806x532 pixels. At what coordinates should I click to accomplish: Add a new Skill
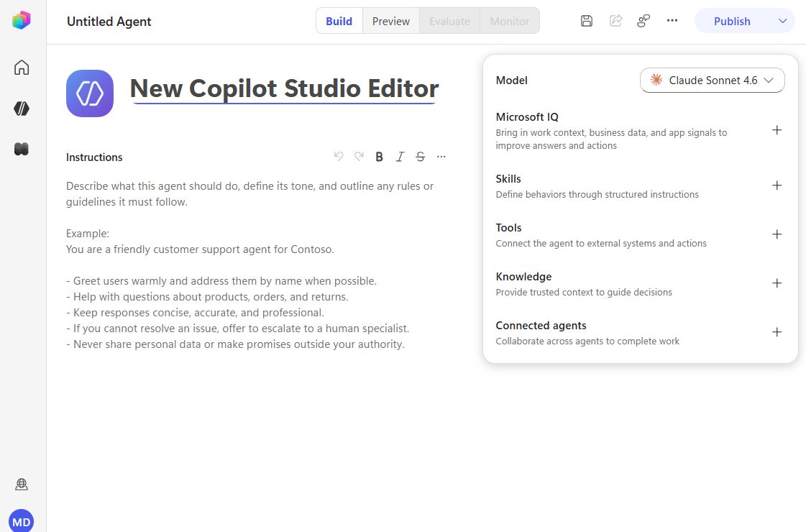[777, 185]
